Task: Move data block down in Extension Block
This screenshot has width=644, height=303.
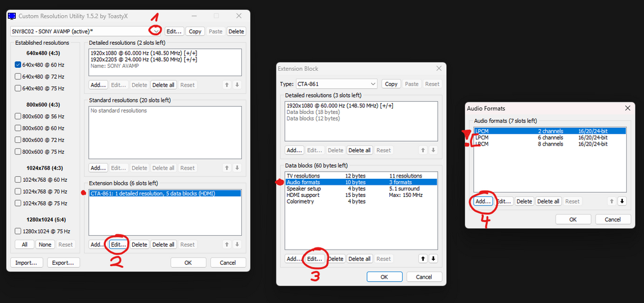Action: (x=433, y=259)
